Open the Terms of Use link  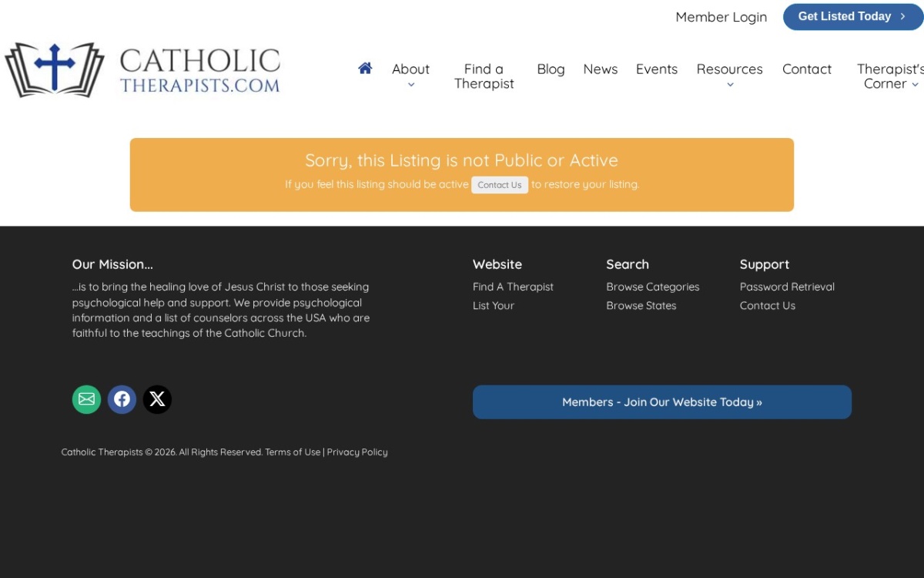point(293,452)
